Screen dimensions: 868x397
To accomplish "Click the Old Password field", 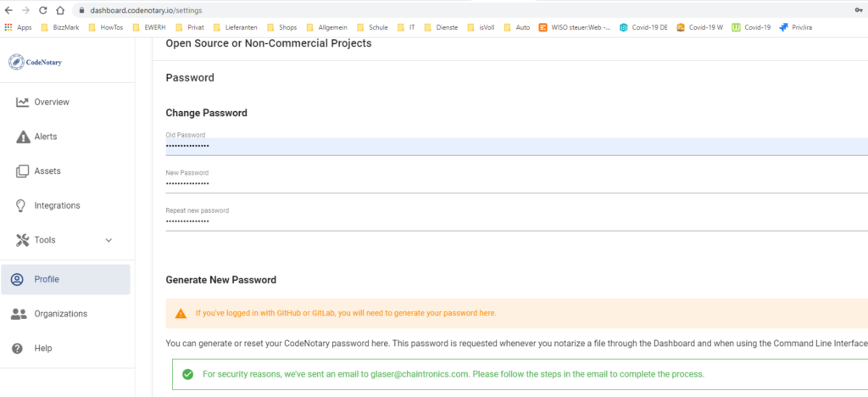I will pos(509,146).
